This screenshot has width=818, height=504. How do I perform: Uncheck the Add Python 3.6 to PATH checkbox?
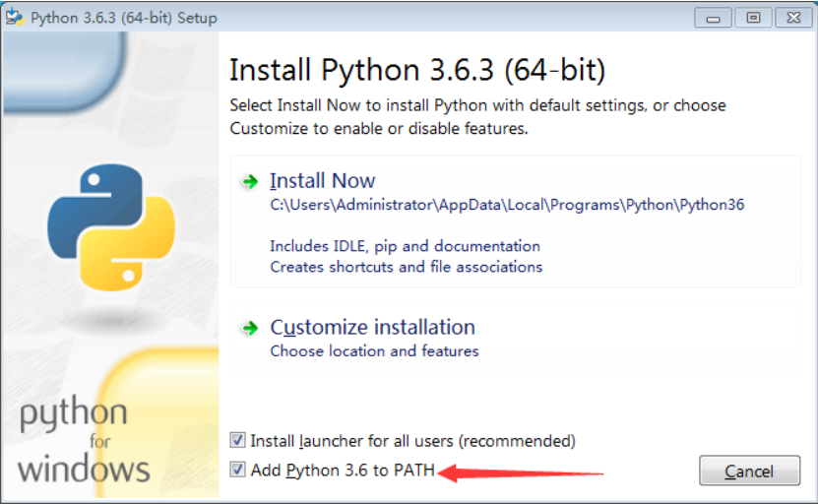point(237,471)
